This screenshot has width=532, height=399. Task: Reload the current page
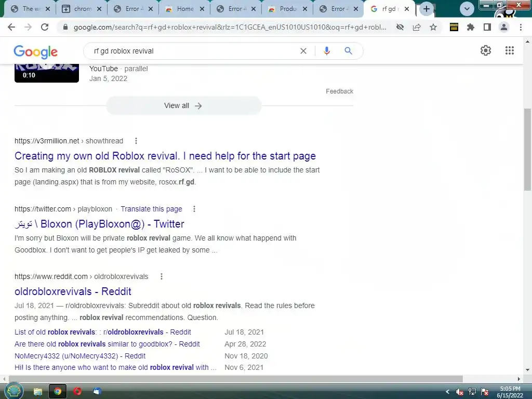point(45,27)
